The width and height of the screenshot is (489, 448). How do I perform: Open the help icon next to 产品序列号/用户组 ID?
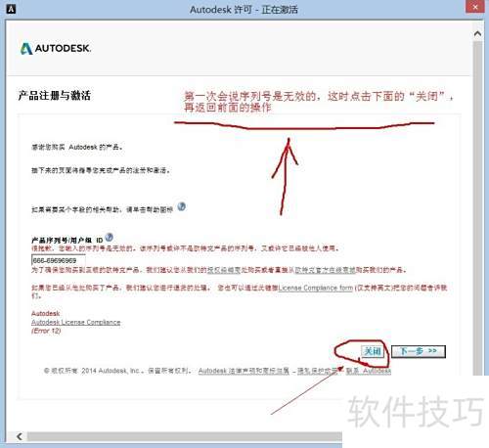(110, 237)
